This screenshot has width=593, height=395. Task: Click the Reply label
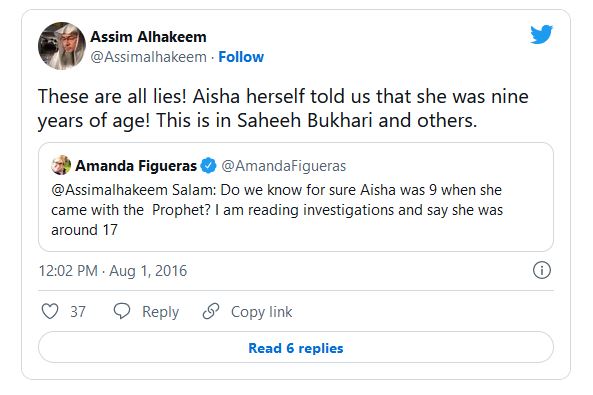[x=160, y=312]
